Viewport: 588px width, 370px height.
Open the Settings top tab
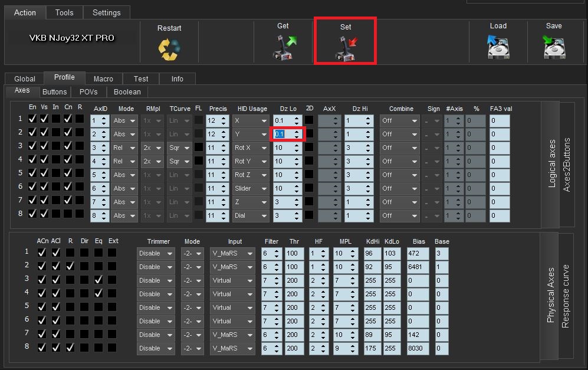point(107,12)
